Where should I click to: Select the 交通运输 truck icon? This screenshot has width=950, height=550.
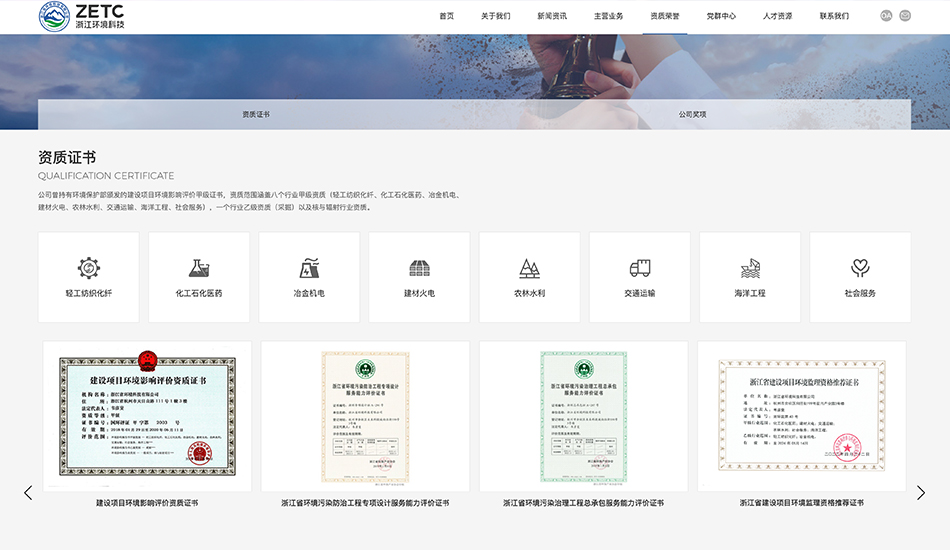(x=640, y=268)
